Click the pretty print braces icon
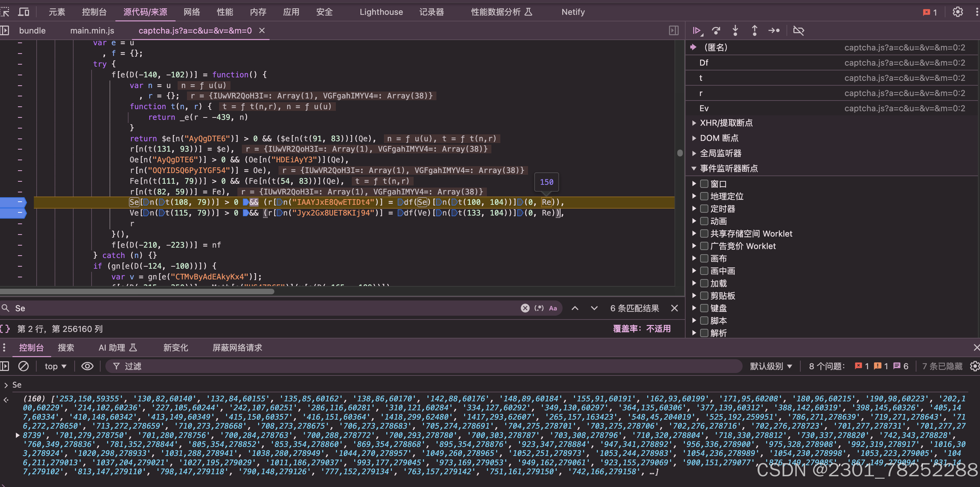 pos(5,328)
